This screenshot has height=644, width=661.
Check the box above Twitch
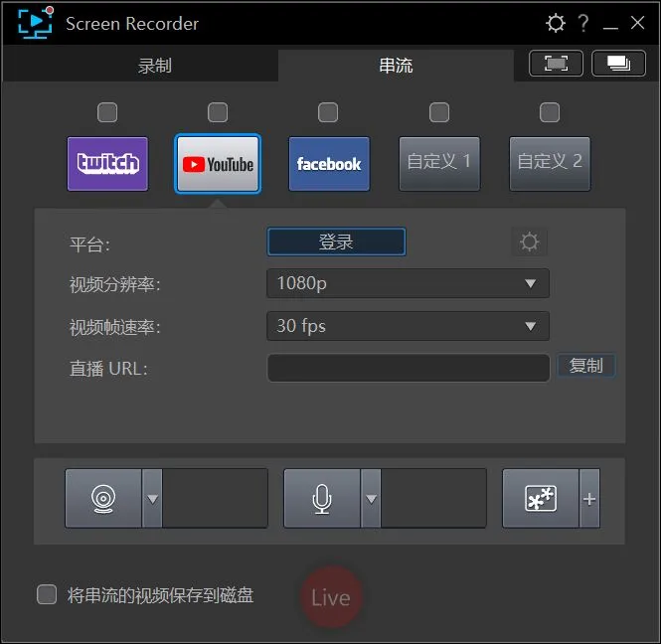[107, 112]
